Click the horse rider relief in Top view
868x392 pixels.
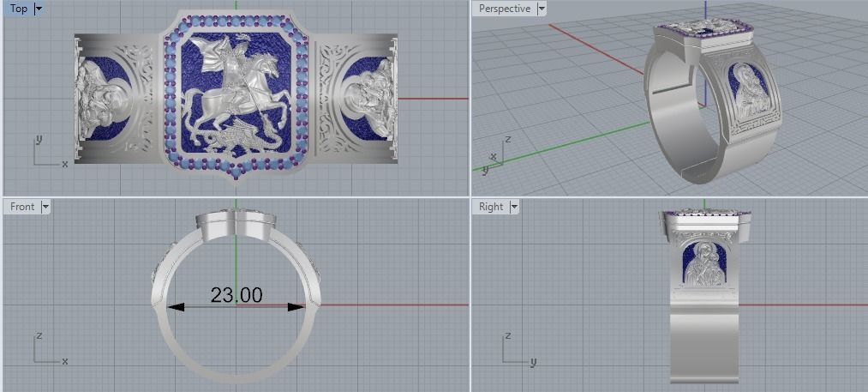[236, 94]
